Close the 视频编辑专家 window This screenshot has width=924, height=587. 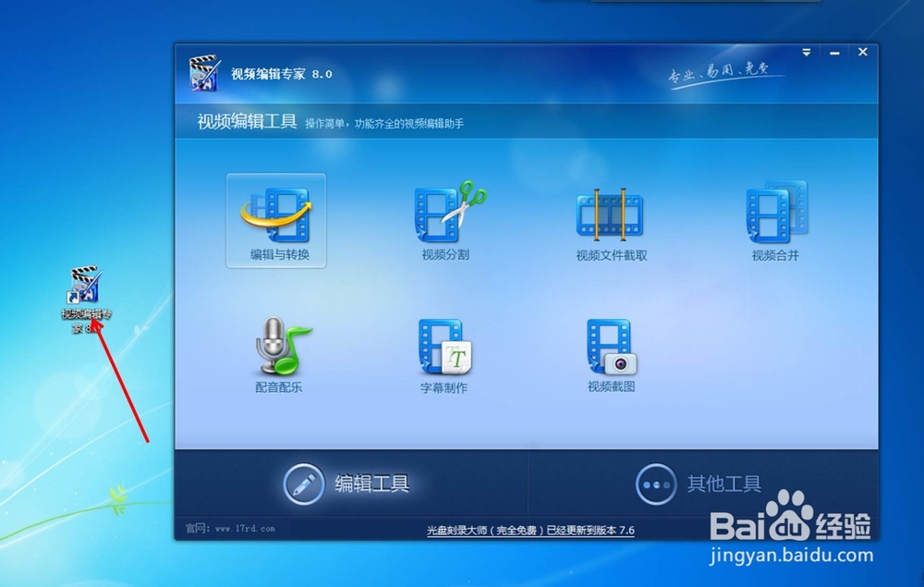tap(863, 52)
